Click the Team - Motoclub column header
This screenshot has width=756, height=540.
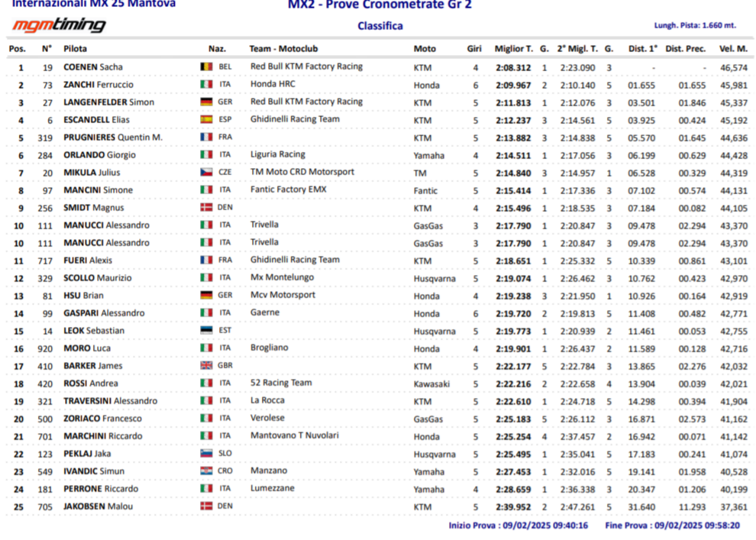[x=283, y=49]
